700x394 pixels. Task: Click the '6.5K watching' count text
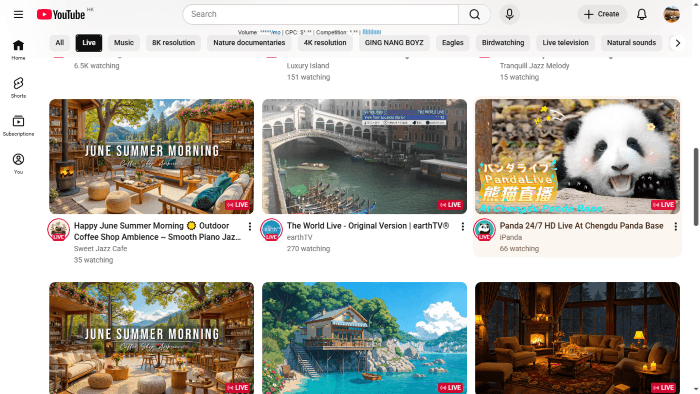(96, 66)
